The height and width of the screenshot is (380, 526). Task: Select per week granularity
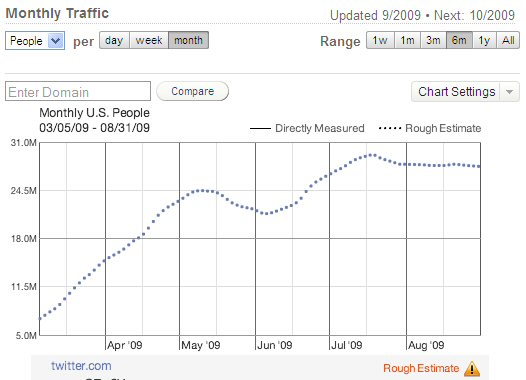pos(149,40)
